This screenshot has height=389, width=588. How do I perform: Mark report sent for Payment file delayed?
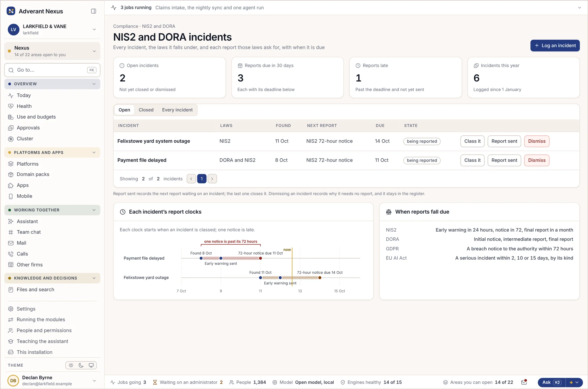[x=504, y=160]
